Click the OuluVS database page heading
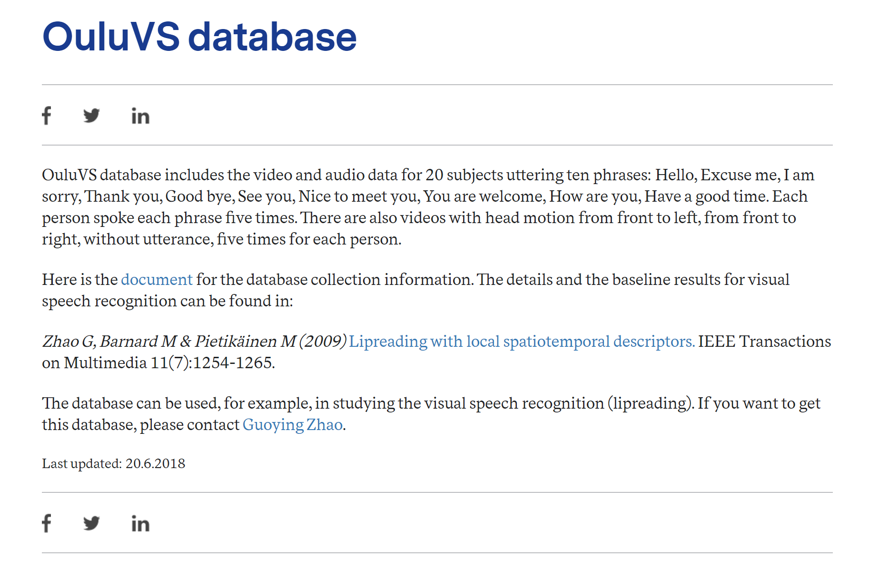 [199, 37]
